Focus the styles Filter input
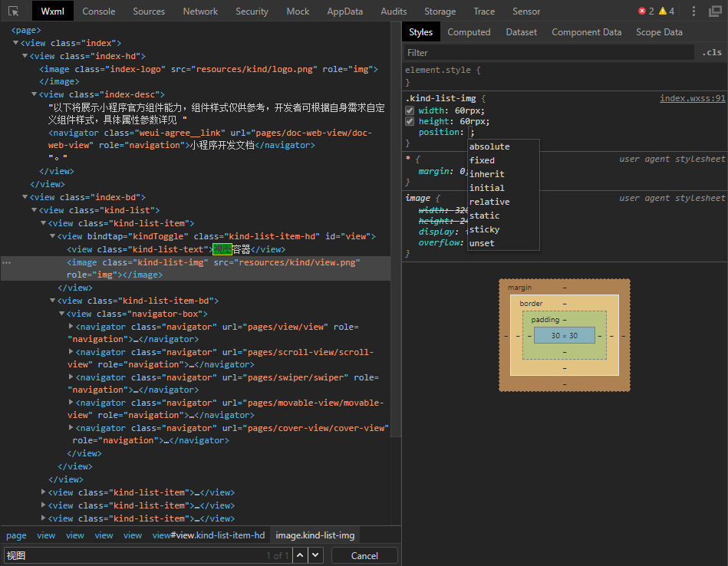728x566 pixels. tap(548, 52)
